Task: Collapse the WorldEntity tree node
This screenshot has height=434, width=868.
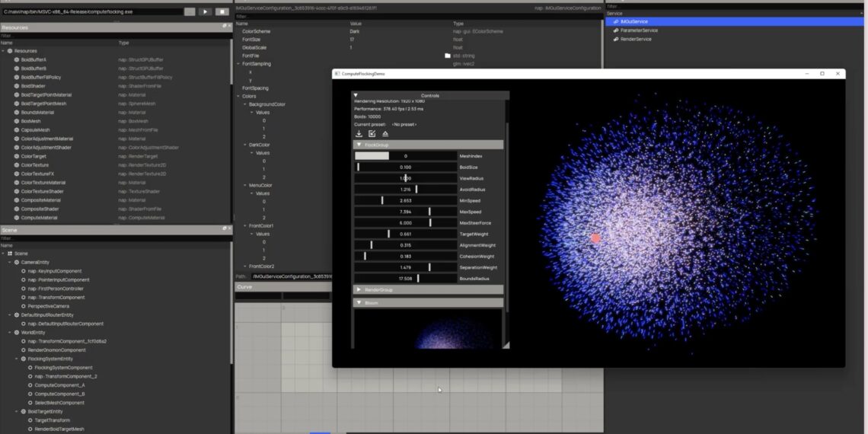Action: coord(10,333)
